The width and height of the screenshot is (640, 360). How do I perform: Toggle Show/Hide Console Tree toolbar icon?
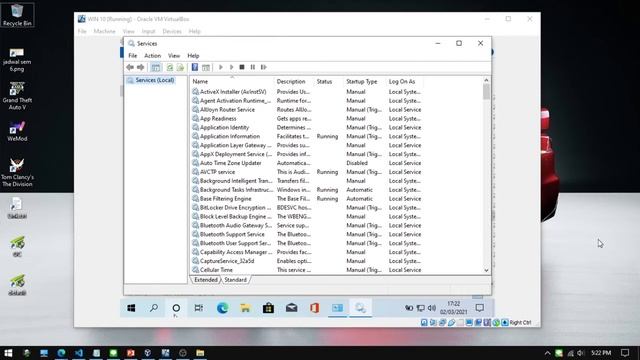156,67
